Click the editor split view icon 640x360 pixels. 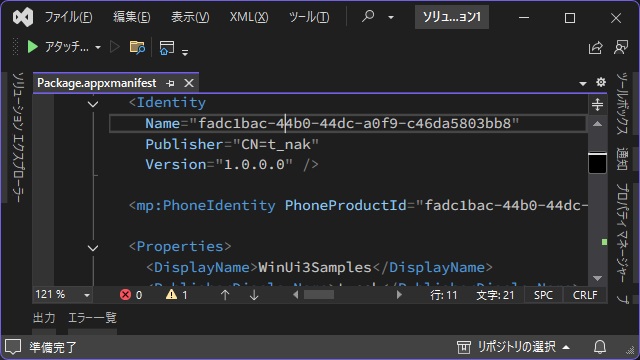(597, 105)
